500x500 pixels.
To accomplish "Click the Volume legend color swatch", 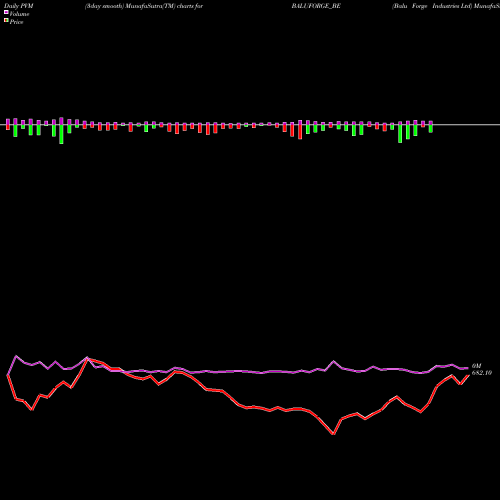I will pos(6,13).
